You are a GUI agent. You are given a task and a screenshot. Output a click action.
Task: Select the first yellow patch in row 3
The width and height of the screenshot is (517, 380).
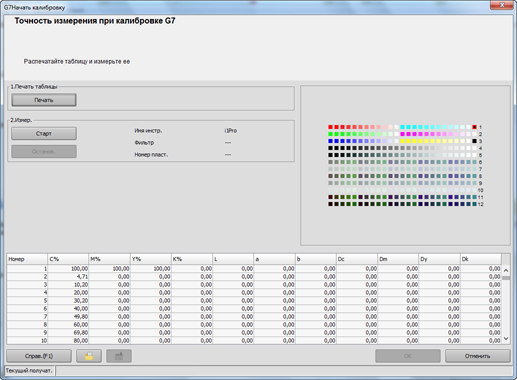(x=402, y=141)
